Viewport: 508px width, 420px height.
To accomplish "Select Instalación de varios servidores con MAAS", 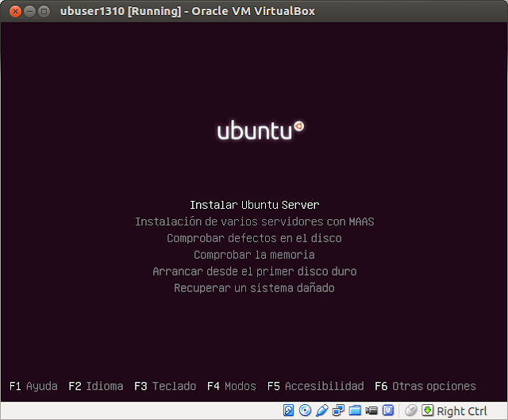I will pos(254,222).
